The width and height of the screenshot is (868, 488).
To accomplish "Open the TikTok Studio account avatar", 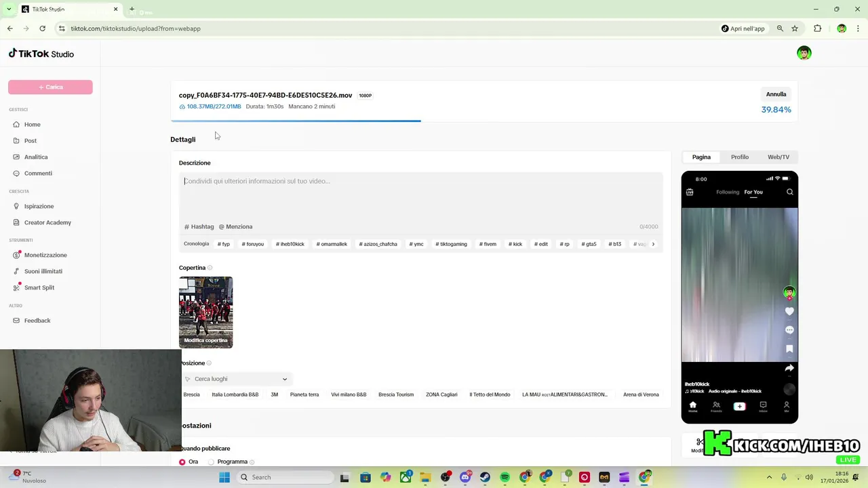I will click(804, 53).
